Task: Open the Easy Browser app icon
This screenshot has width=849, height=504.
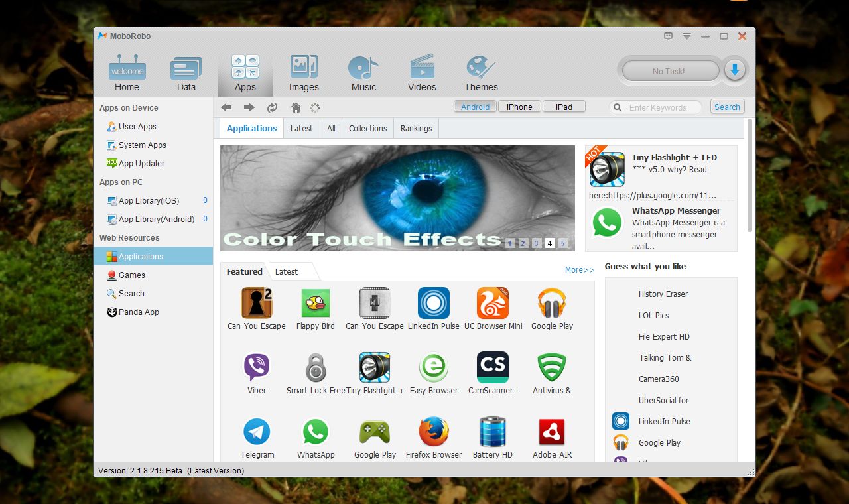Action: point(434,374)
